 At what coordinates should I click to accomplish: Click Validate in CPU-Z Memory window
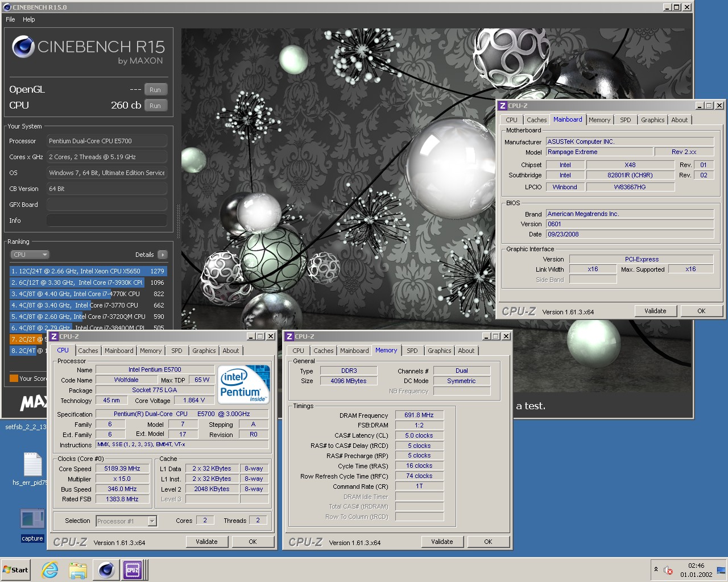pos(442,542)
